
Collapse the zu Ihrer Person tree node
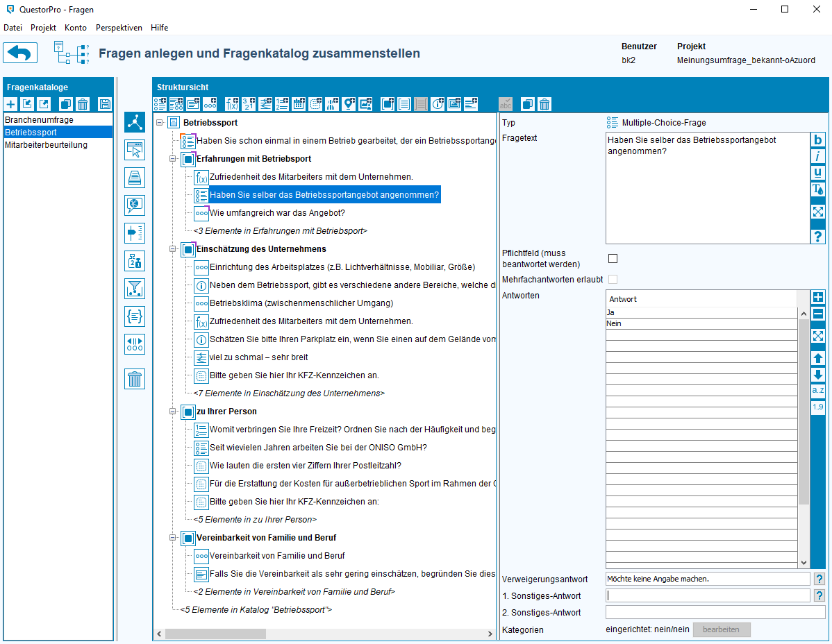[174, 412]
